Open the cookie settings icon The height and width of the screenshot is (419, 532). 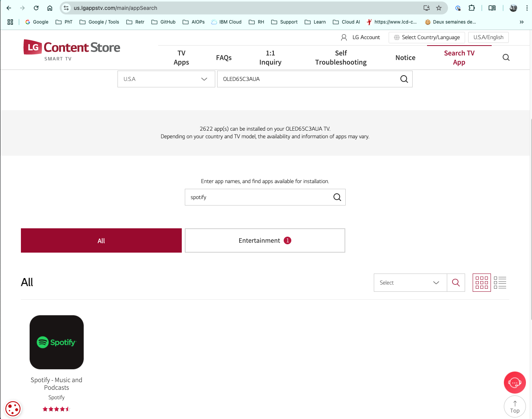[x=13, y=409]
